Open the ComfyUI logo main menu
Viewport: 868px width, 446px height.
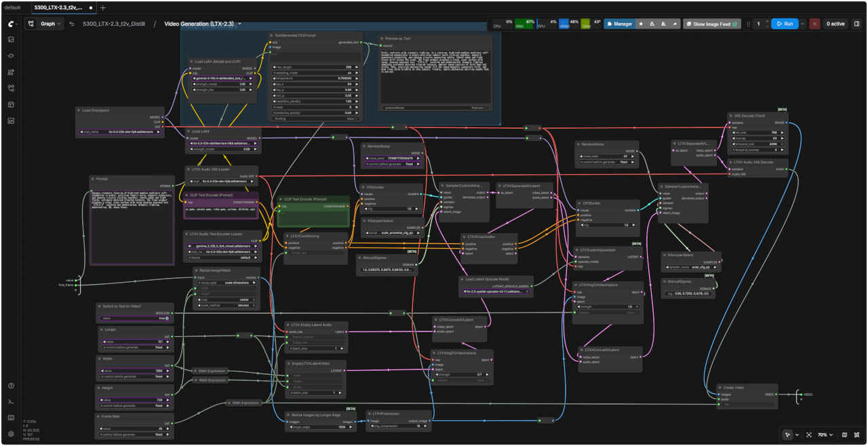[x=11, y=23]
